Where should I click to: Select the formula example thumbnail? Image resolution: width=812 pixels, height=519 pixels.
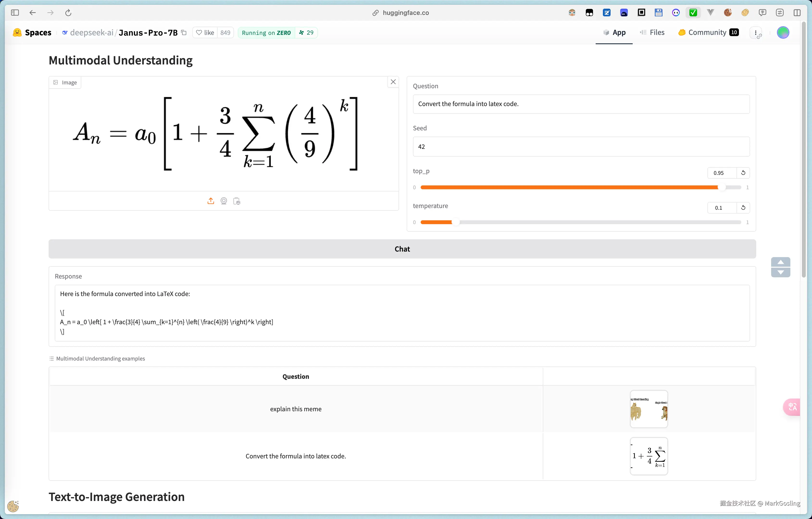pyautogui.click(x=649, y=456)
